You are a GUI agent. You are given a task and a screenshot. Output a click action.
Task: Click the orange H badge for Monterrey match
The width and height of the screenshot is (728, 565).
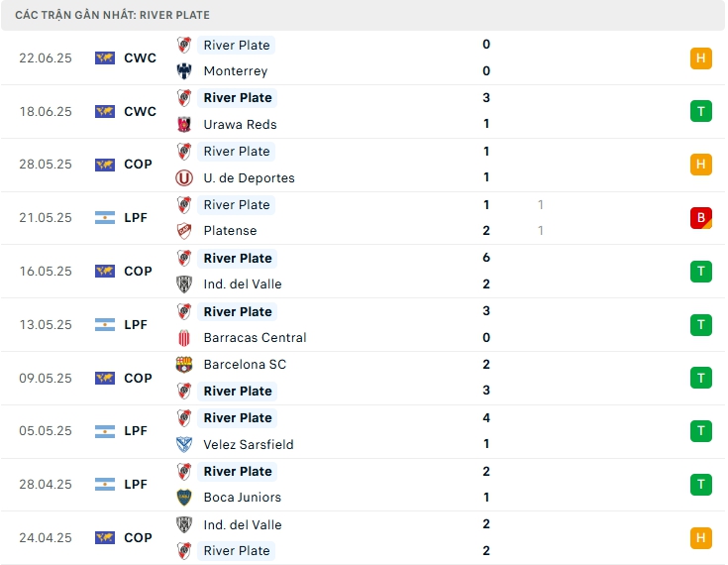[701, 58]
